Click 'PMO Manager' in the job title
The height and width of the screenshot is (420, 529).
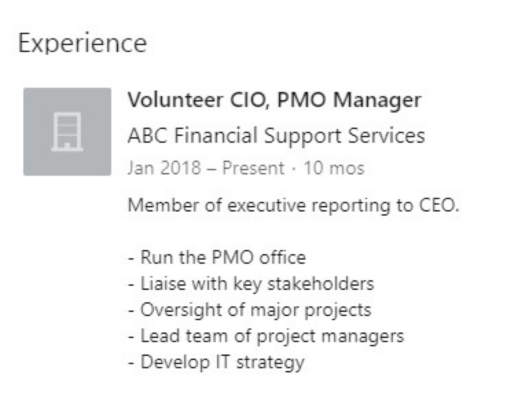click(x=349, y=100)
